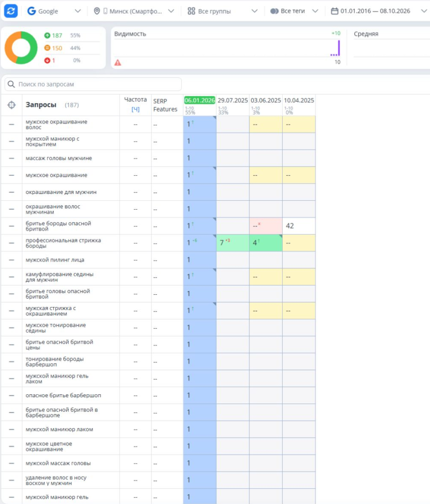Click query мужское окрашивание волос
This screenshot has width=430, height=504.
click(x=56, y=125)
